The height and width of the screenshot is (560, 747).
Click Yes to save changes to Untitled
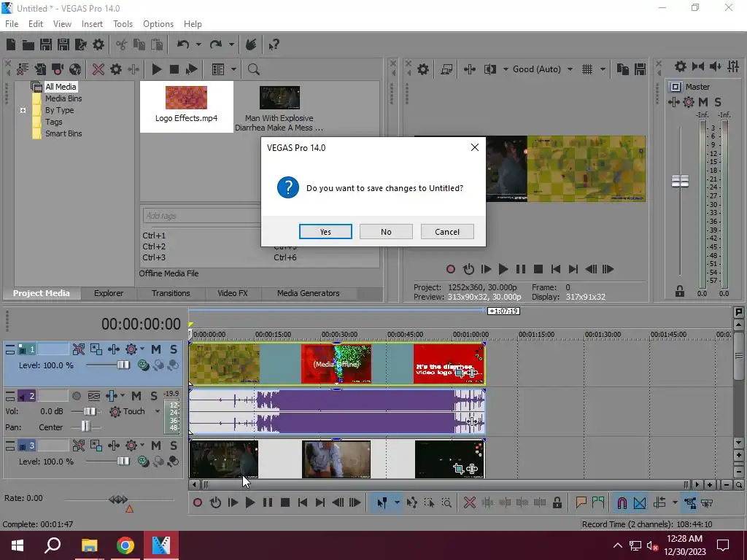click(x=325, y=231)
